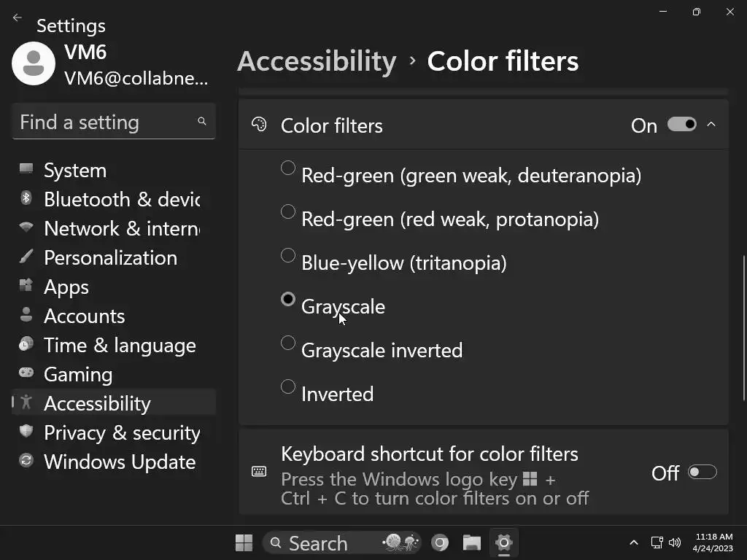Click the Windows Start button
Image resolution: width=747 pixels, height=560 pixels.
point(244,543)
